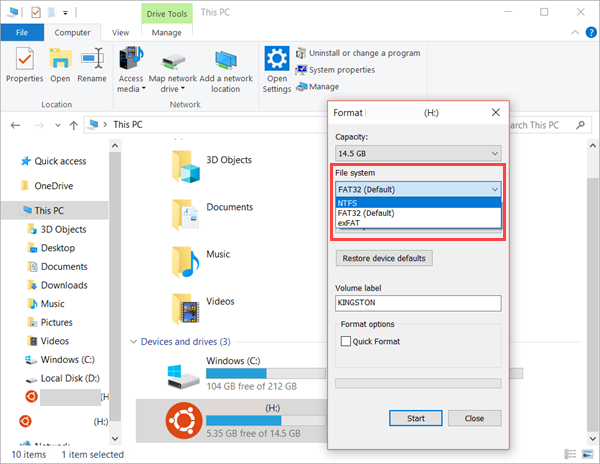Image resolution: width=600 pixels, height=464 pixels.
Task: Toggle the Quick Format checkbox
Action: click(346, 341)
